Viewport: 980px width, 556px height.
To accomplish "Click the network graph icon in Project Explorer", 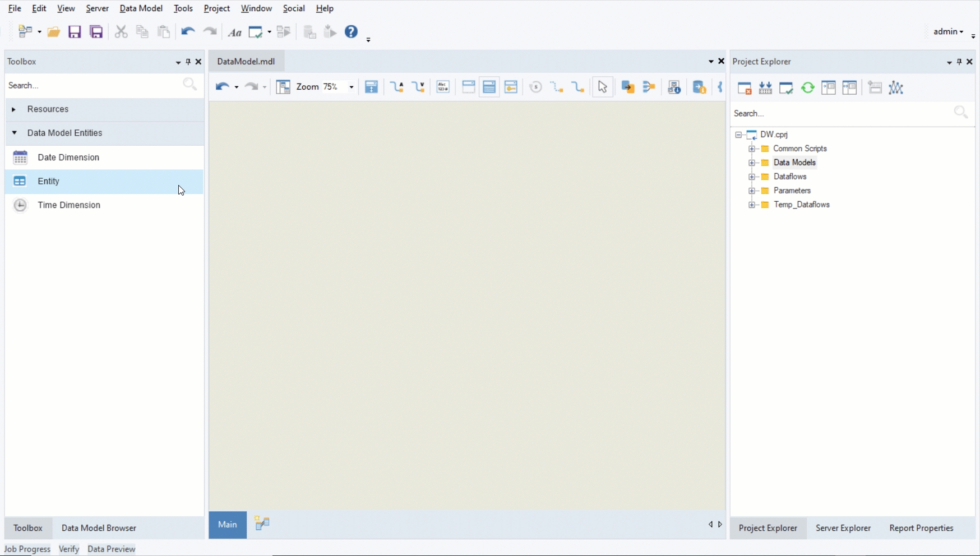I will (x=896, y=88).
